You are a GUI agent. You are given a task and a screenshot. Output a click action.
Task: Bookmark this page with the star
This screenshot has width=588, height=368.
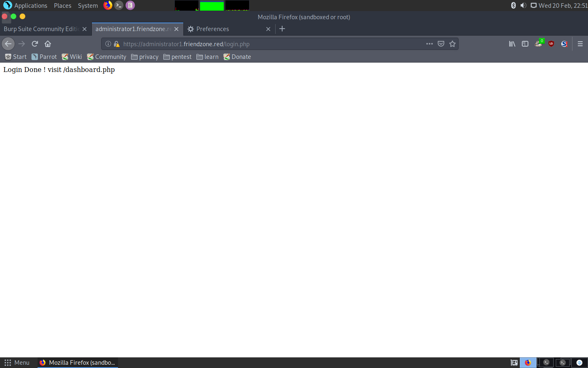452,44
